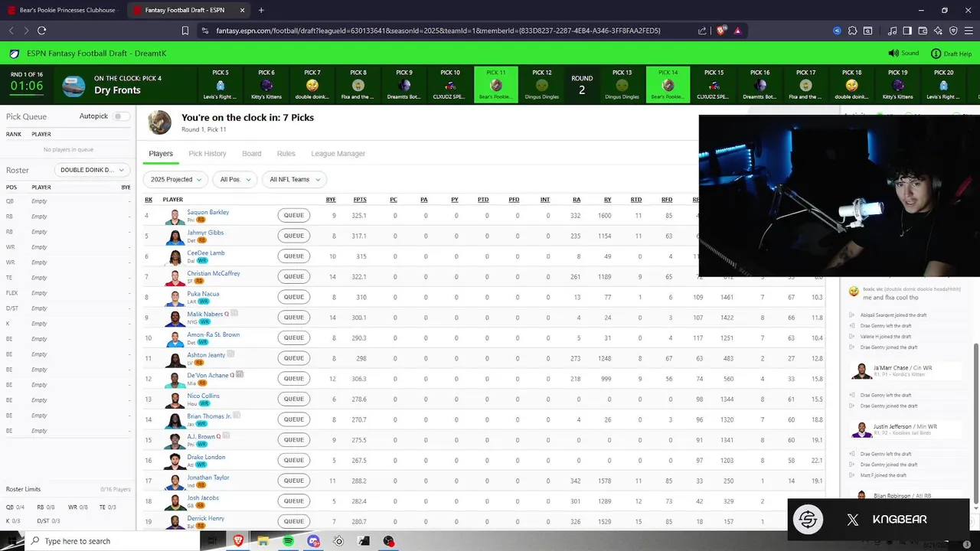Open the Board tab
Image resolution: width=980 pixels, height=551 pixels.
[252, 154]
